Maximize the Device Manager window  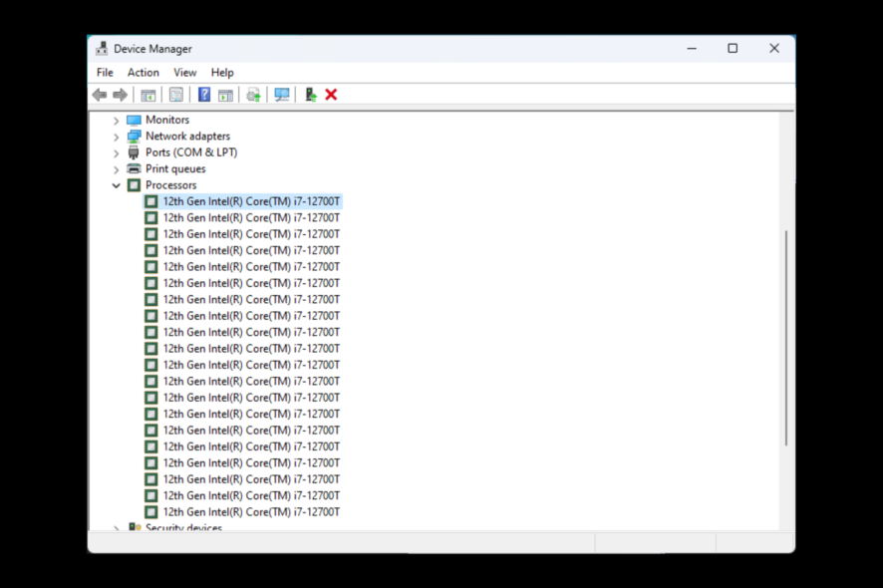pos(733,49)
